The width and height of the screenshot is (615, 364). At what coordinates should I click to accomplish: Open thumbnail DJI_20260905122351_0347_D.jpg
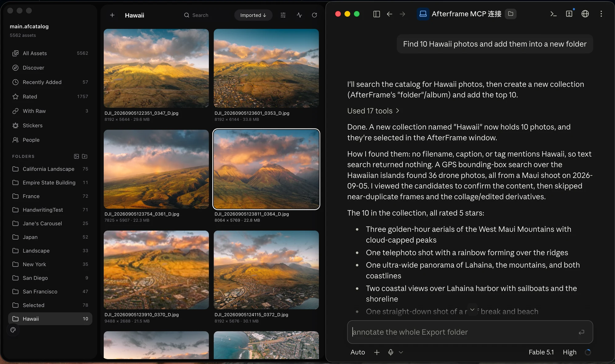156,68
